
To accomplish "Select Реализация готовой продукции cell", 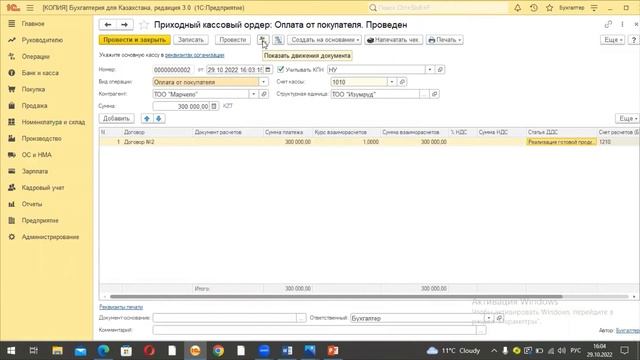I will (x=561, y=142).
